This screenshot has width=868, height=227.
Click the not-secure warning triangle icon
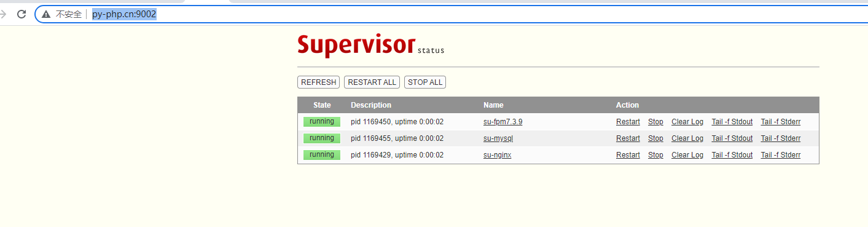46,14
